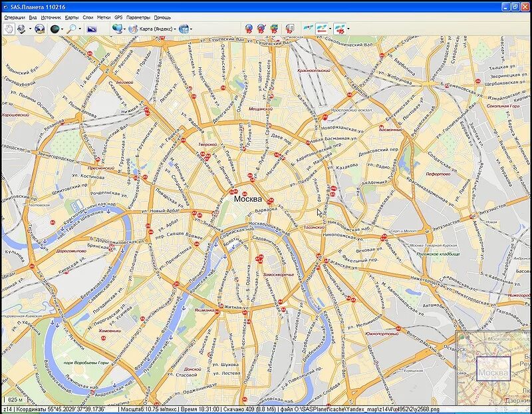Click the Время 18:31:00 status entry
Viewport: 532px width, 414px height.
[201, 409]
